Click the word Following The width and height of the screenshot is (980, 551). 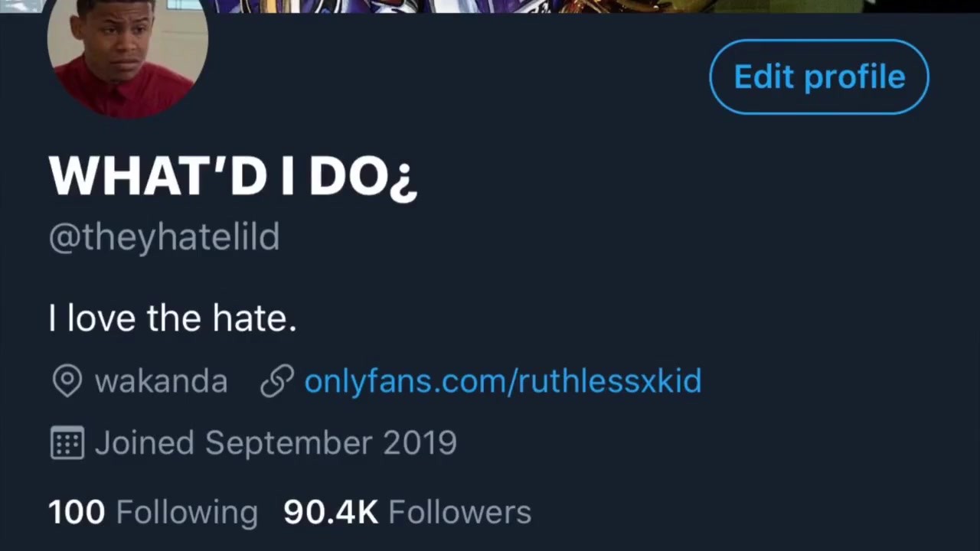pyautogui.click(x=187, y=514)
